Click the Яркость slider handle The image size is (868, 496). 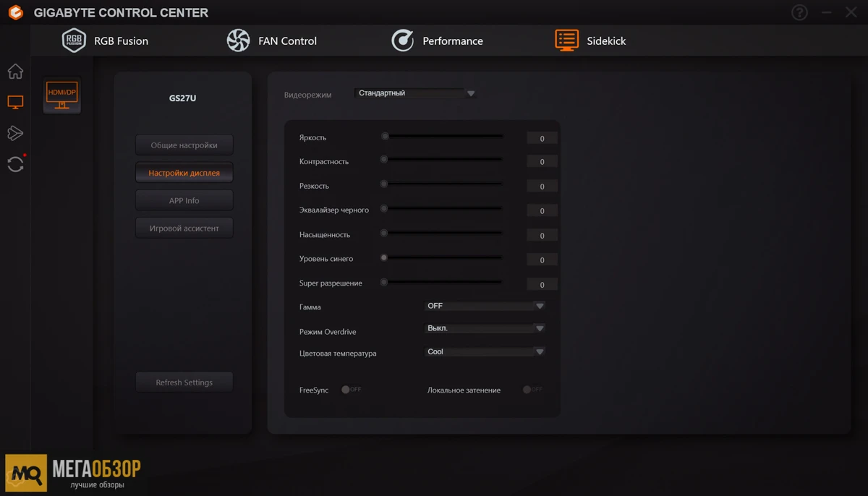tap(385, 135)
